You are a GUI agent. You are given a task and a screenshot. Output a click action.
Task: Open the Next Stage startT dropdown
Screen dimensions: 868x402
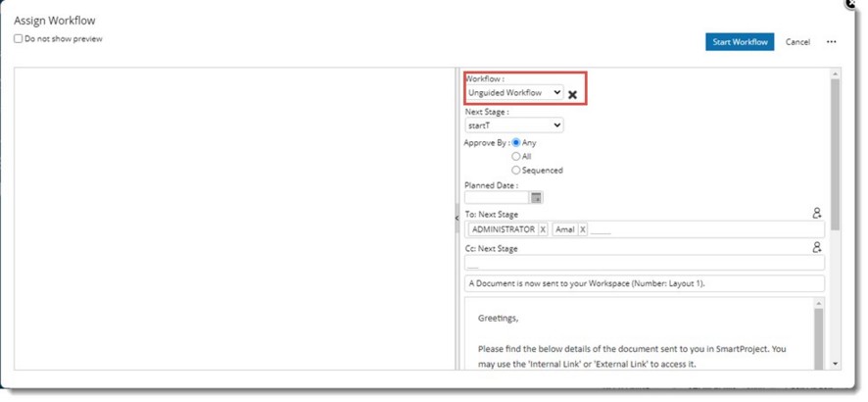point(514,126)
